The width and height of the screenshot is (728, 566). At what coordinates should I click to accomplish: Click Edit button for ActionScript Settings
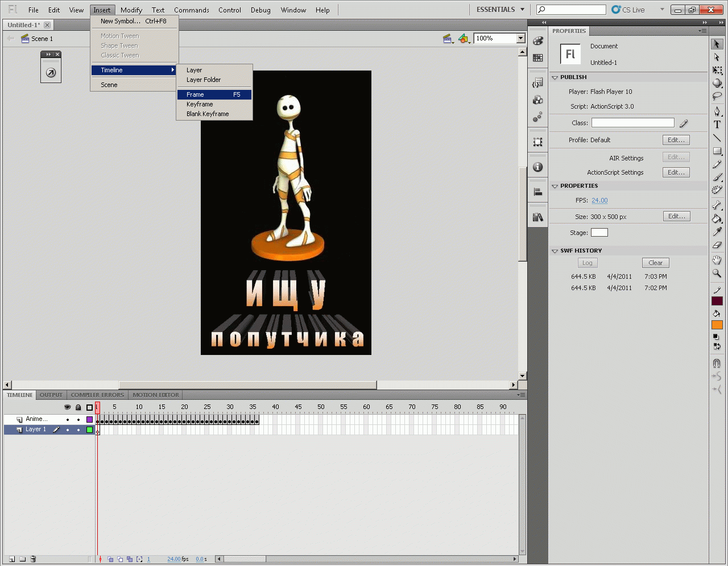coord(676,172)
